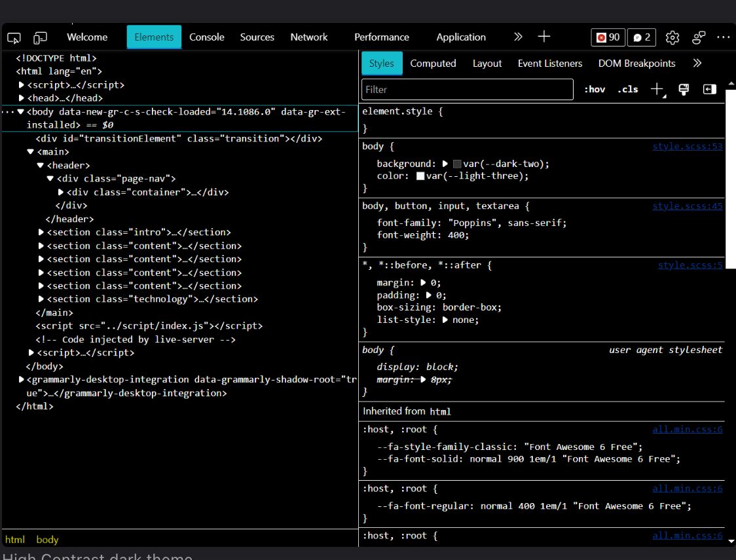Open body node three-dot actions
The width and height of the screenshot is (736, 560).
point(8,112)
